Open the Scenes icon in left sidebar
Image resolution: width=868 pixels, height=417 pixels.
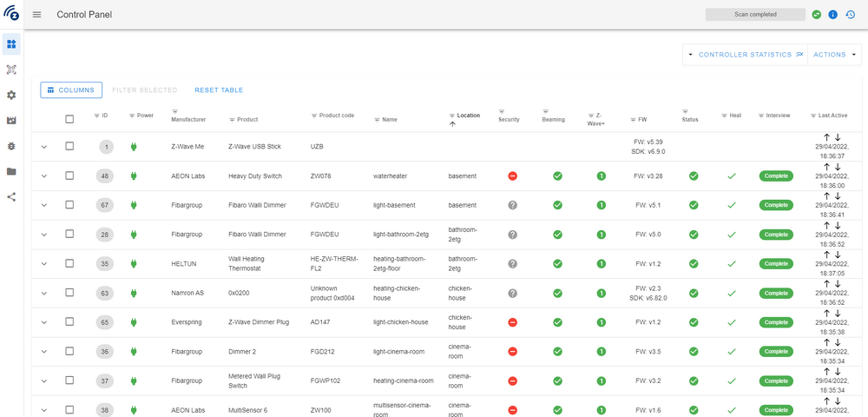[11, 121]
